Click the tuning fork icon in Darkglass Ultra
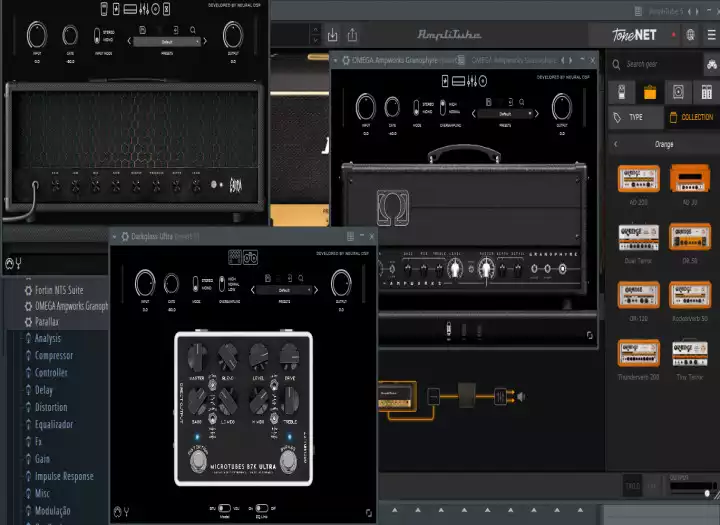The width and height of the screenshot is (720, 525). [x=126, y=511]
